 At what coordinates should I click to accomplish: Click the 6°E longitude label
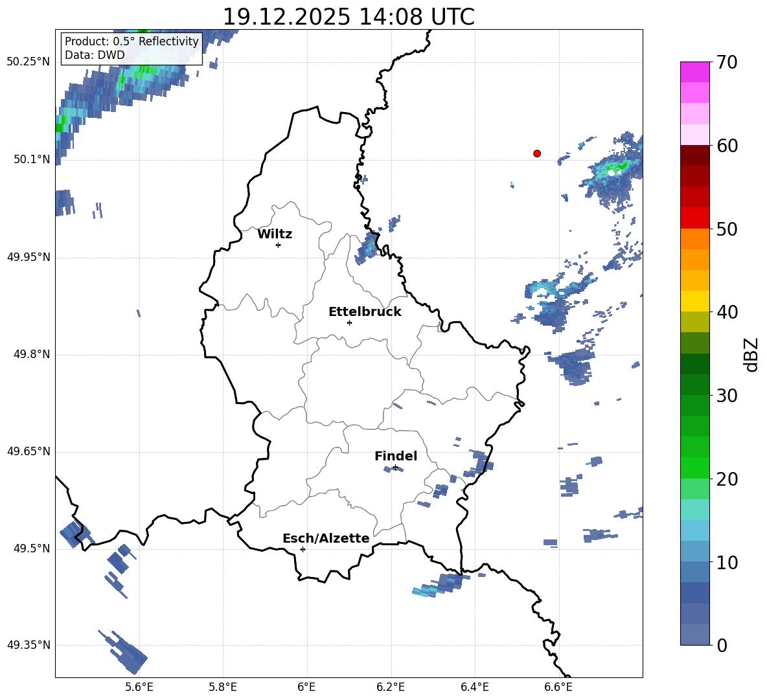tap(306, 687)
